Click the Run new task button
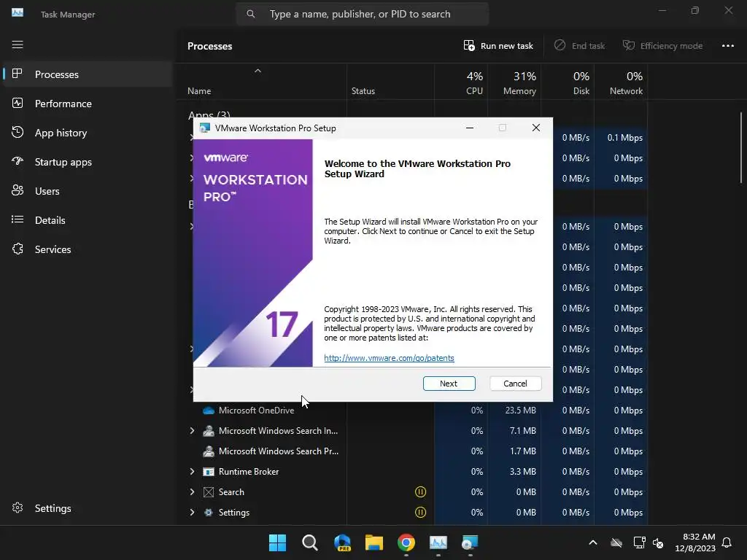The height and width of the screenshot is (560, 747). point(498,46)
